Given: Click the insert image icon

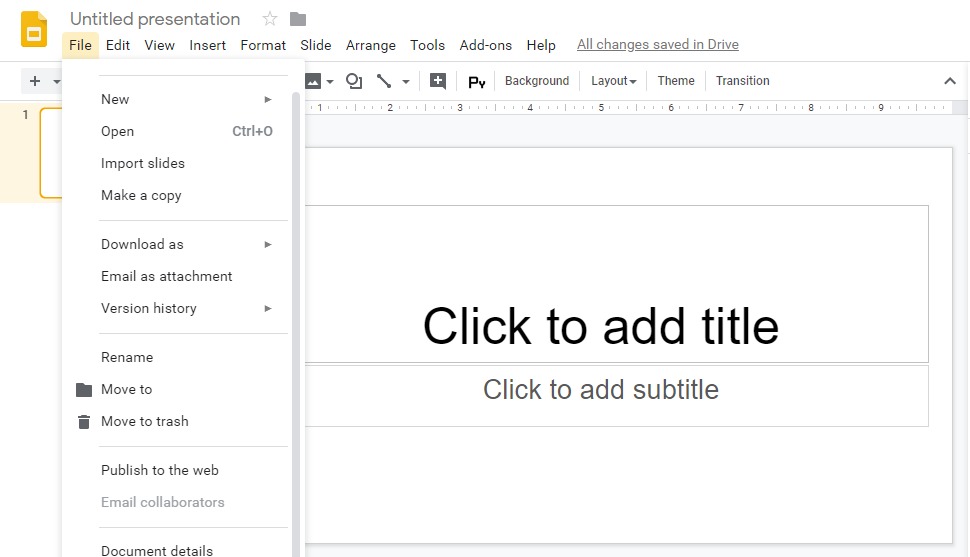Looking at the screenshot, I should point(313,81).
